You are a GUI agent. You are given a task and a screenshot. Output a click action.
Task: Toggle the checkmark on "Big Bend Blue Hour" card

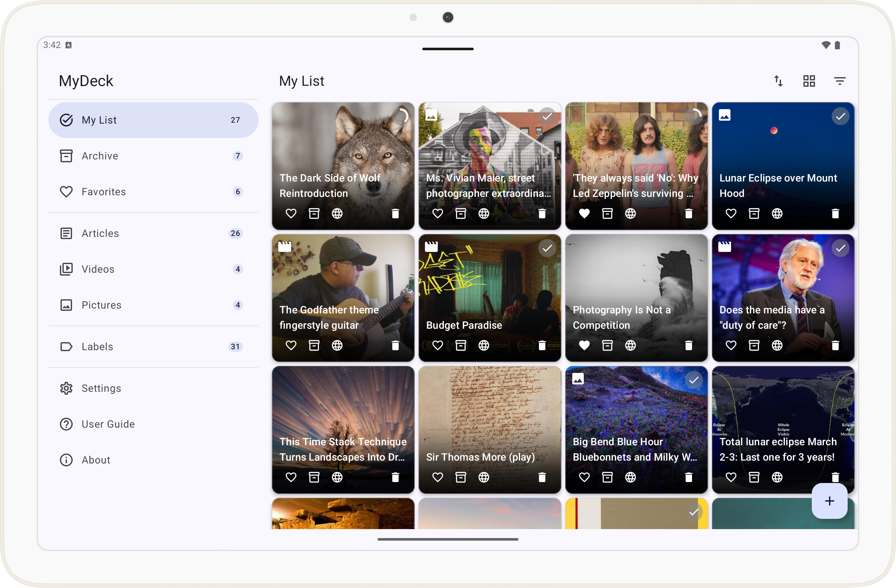pos(694,380)
